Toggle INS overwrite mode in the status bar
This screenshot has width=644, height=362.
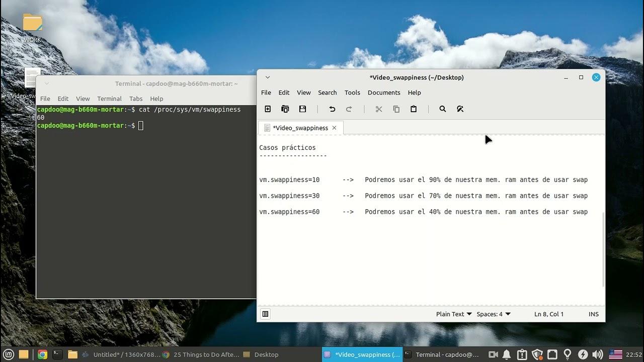tap(593, 314)
